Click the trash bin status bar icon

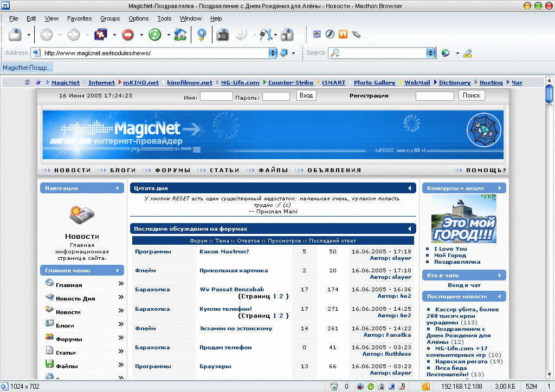(x=334, y=387)
